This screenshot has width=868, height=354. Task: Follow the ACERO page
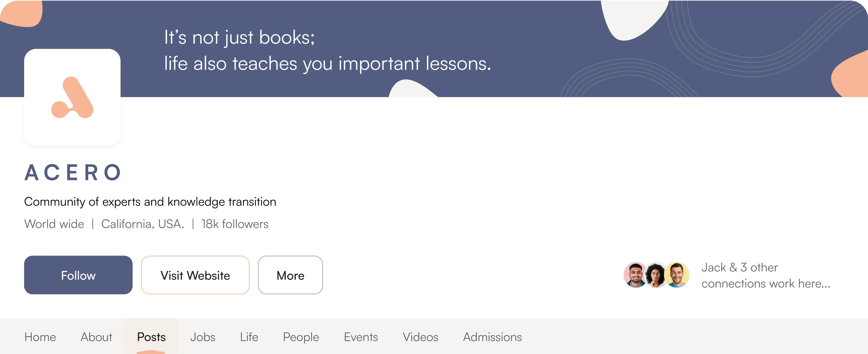78,275
